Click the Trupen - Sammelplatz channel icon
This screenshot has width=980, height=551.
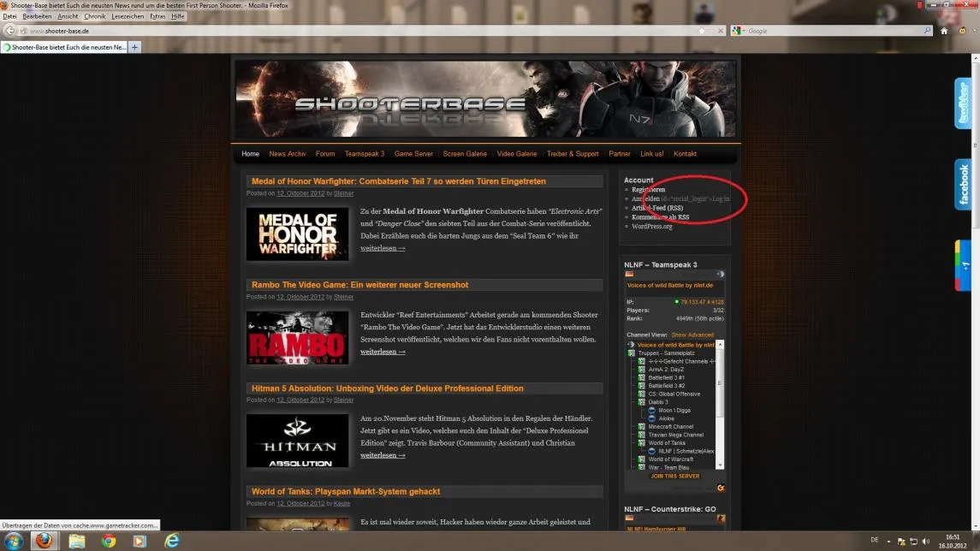tap(632, 353)
